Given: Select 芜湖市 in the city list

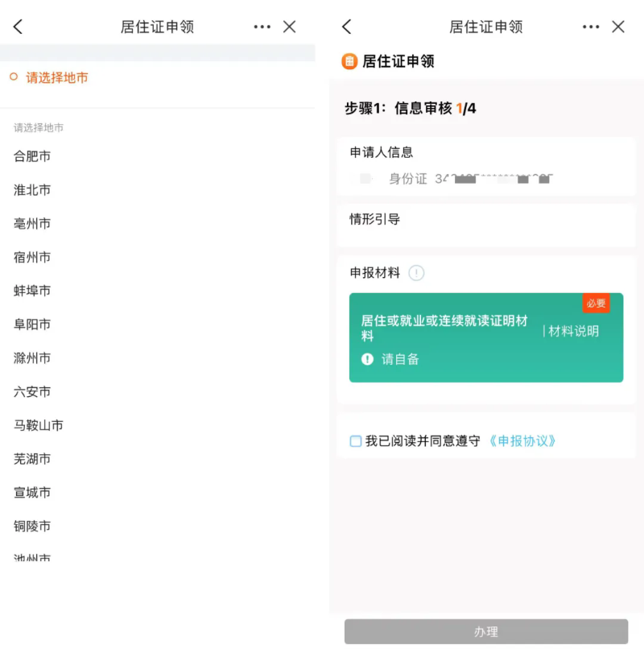Looking at the screenshot, I should (x=32, y=459).
